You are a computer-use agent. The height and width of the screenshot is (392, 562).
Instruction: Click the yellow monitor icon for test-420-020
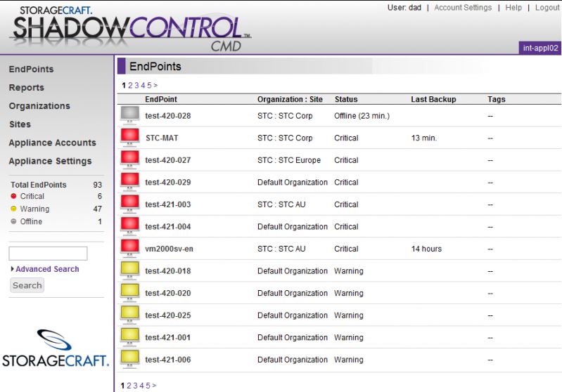pyautogui.click(x=129, y=293)
